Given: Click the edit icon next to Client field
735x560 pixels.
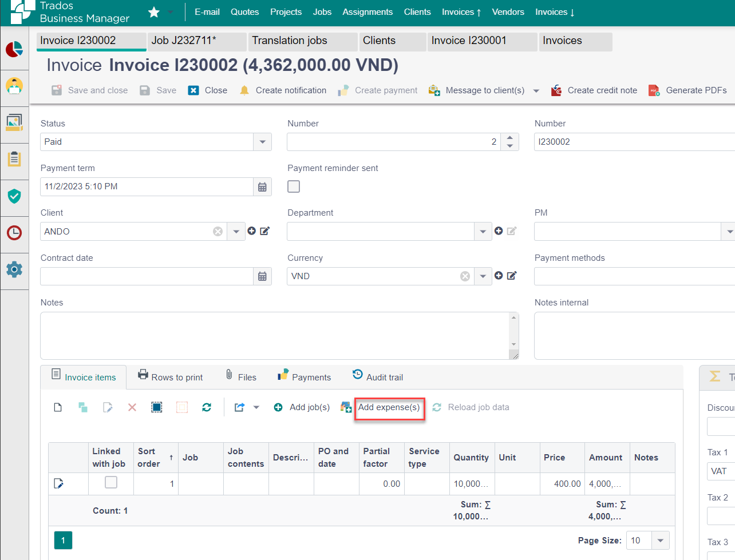Looking at the screenshot, I should (x=265, y=231).
